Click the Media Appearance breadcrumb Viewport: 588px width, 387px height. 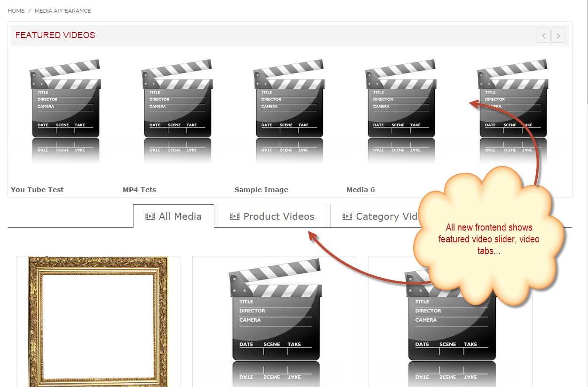click(x=63, y=11)
